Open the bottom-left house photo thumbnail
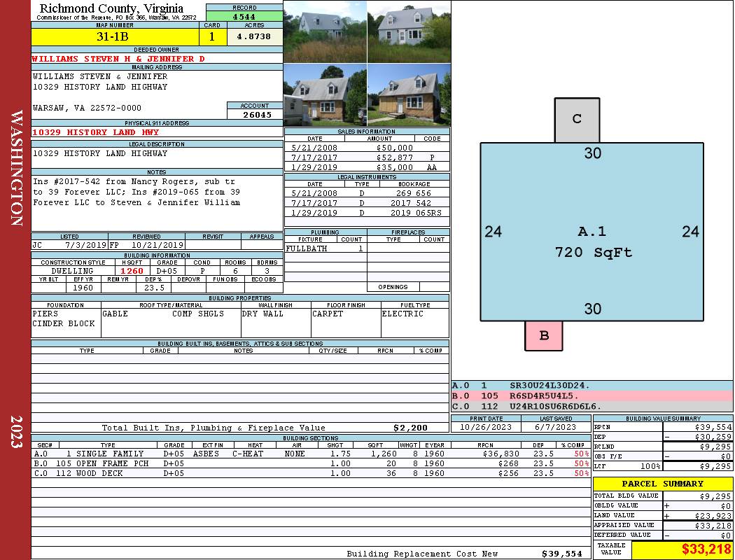Viewport: 735px width, 560px height. [325, 94]
